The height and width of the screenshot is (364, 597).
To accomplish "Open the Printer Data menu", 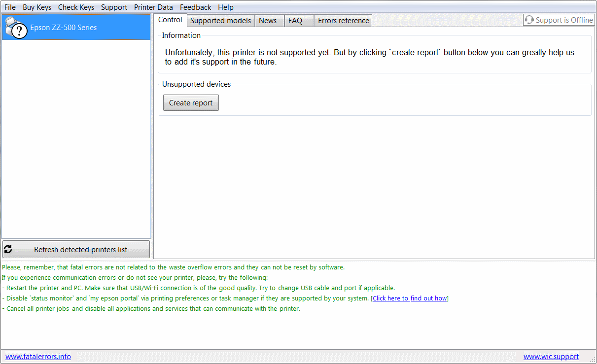I will coord(153,7).
